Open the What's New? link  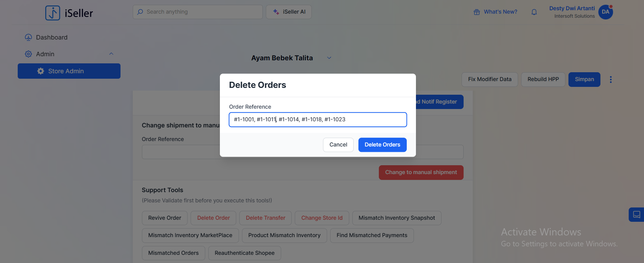500,12
